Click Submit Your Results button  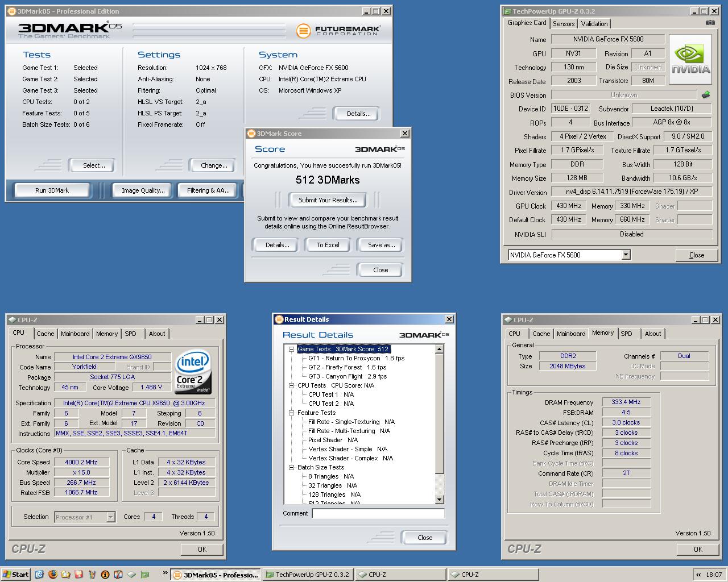328,200
